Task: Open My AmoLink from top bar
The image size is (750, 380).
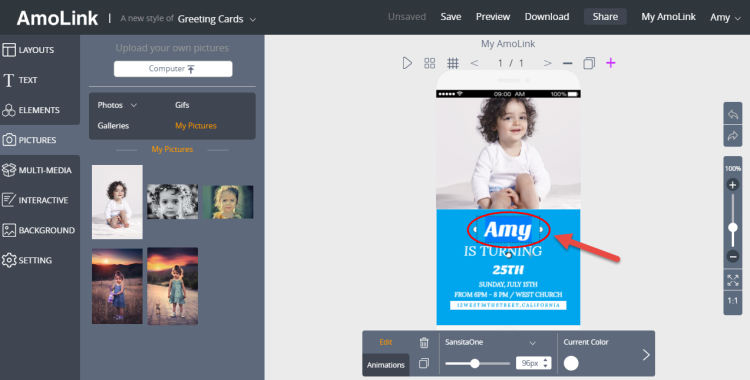Action: [668, 17]
